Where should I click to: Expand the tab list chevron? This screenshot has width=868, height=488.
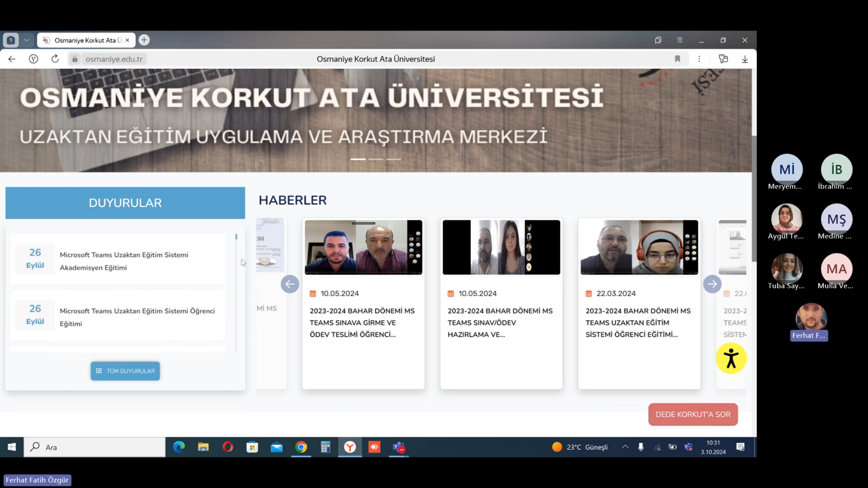(27, 40)
